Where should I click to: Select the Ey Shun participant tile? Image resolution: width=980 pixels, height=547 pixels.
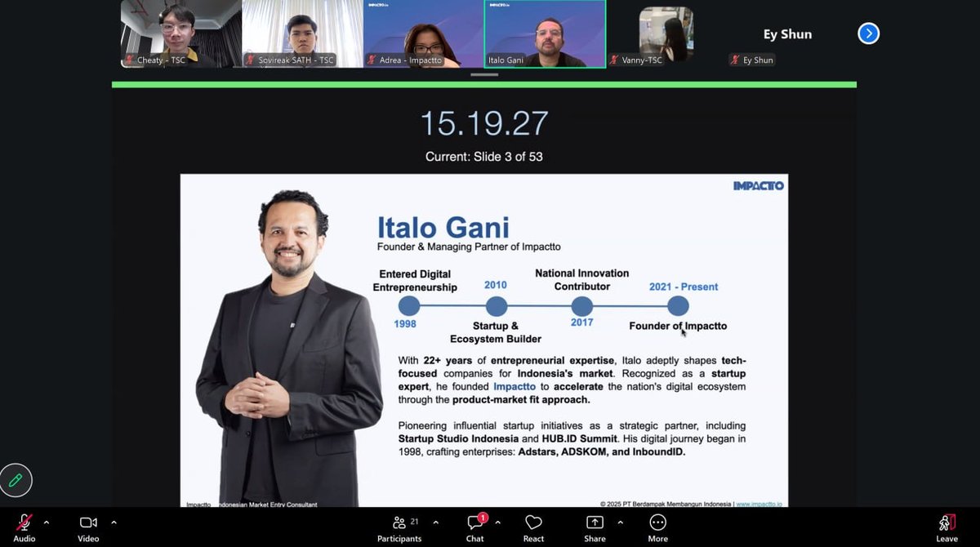pos(787,33)
